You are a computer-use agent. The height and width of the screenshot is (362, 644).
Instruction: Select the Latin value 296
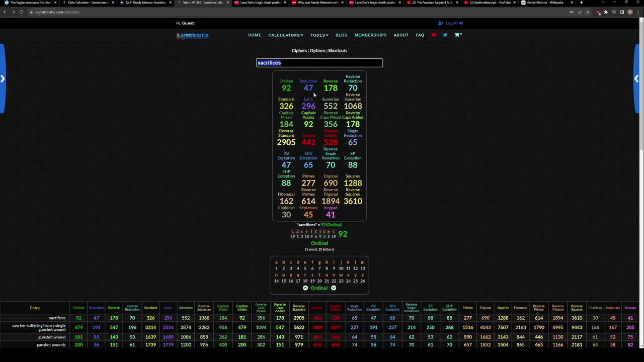point(308,106)
